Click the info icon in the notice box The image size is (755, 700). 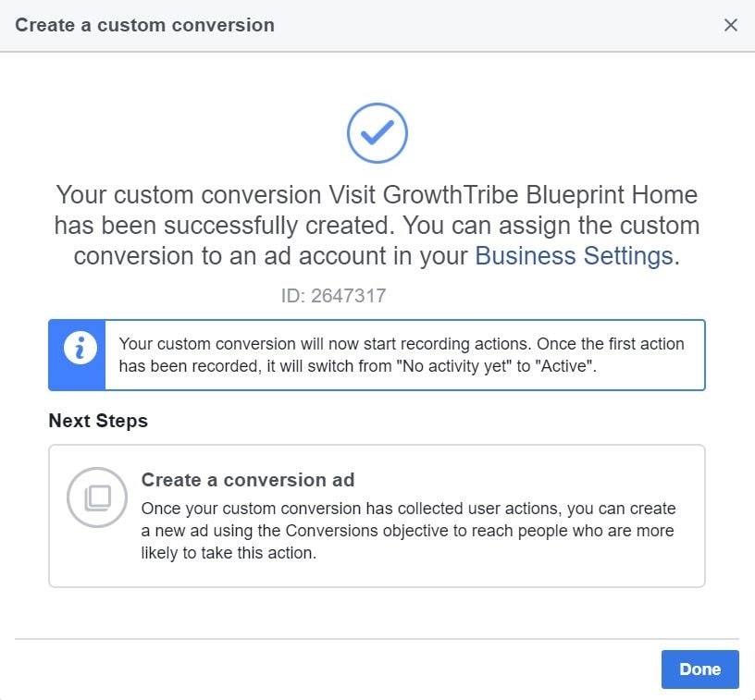(x=80, y=348)
